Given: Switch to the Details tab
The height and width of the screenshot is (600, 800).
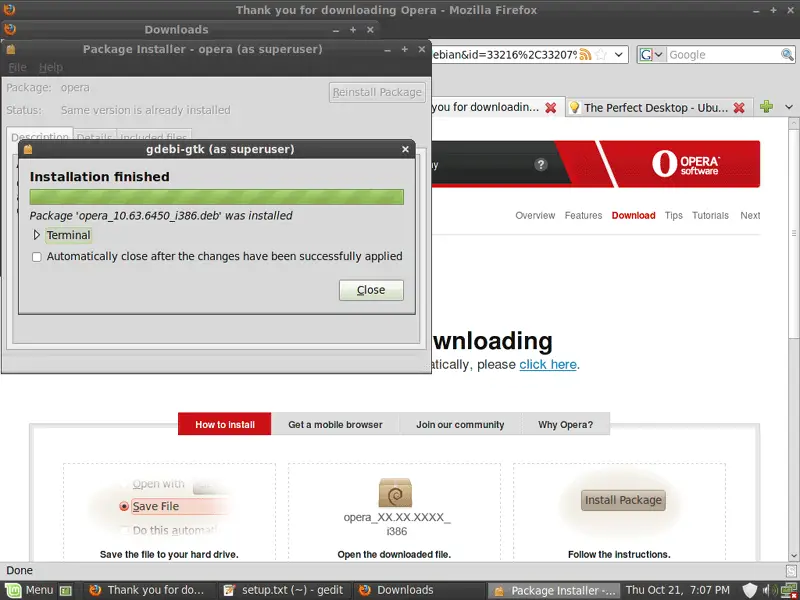Looking at the screenshot, I should (94, 137).
